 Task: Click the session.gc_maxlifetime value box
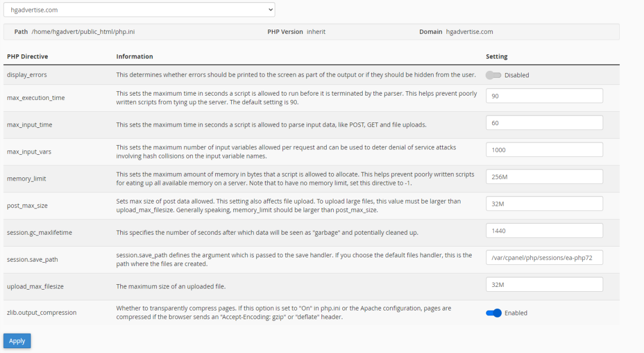pos(544,230)
